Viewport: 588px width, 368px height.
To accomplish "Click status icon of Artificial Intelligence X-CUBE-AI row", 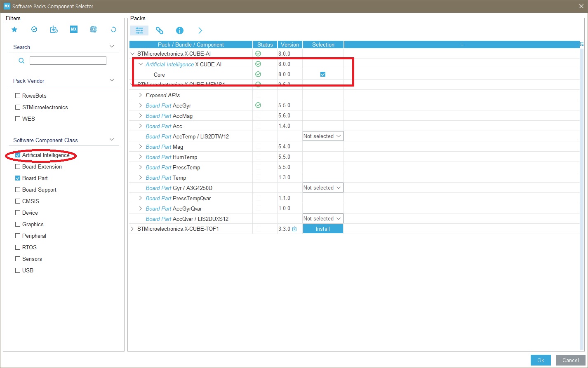I will 258,64.
